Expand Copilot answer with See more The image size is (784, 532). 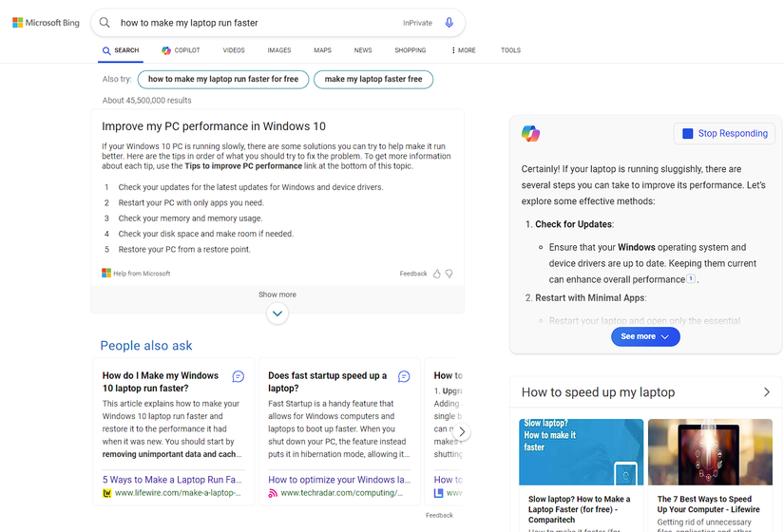point(645,336)
